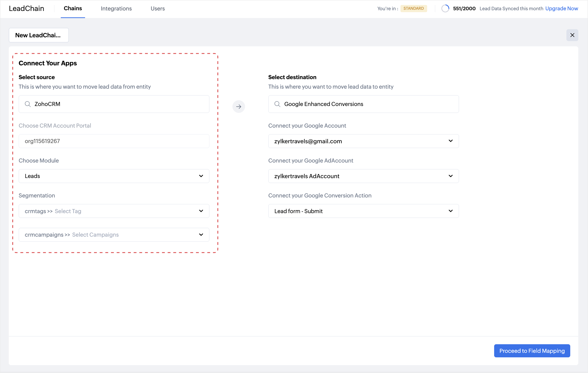Select the Chains tab

click(x=73, y=9)
